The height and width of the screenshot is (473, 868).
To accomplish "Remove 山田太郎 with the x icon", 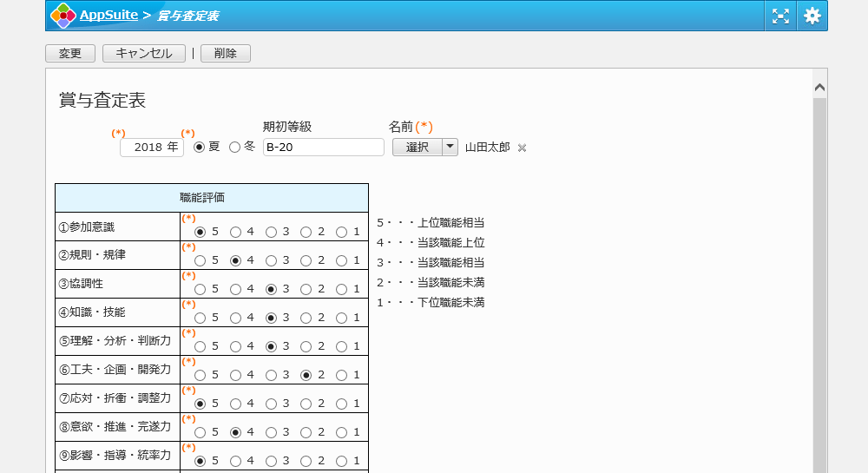I will [522, 148].
